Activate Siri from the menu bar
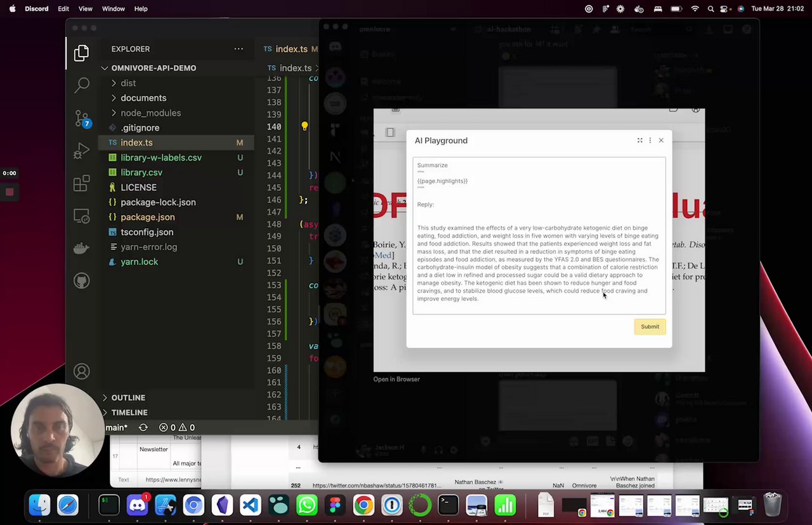 click(x=740, y=9)
